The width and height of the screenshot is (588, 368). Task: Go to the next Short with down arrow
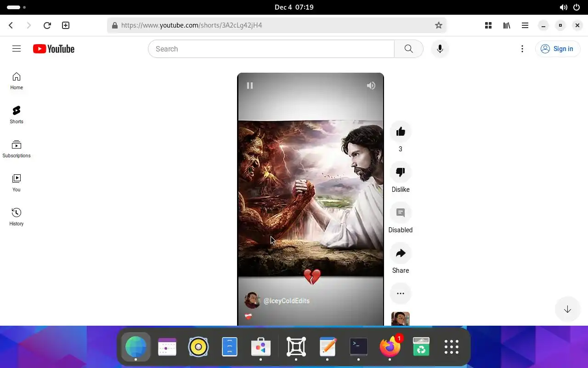[567, 310]
